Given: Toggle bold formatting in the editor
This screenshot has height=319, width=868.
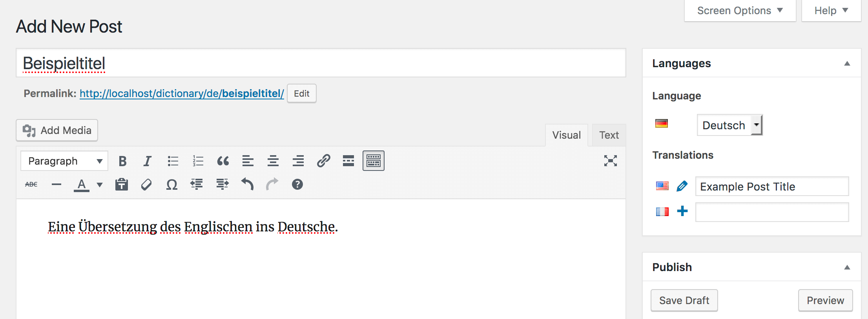Looking at the screenshot, I should [x=122, y=161].
